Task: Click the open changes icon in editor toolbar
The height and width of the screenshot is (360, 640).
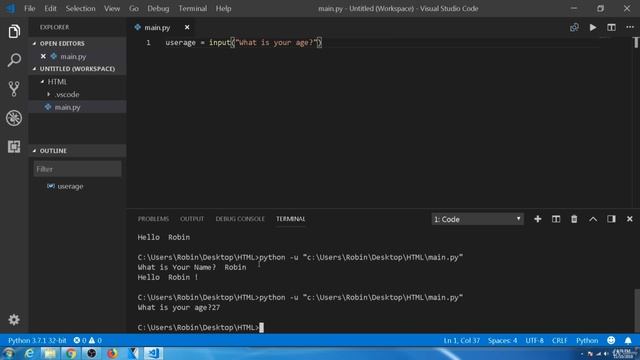Action: (574, 27)
